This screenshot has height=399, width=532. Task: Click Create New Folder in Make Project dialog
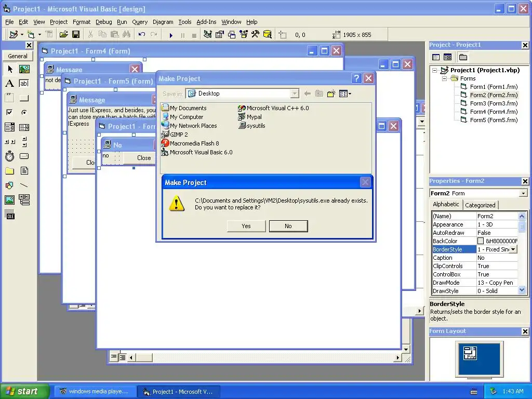pyautogui.click(x=331, y=94)
